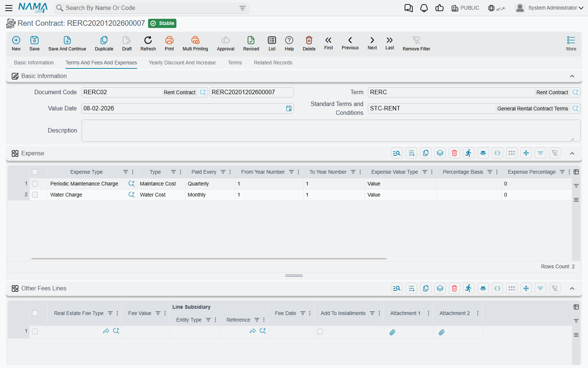Refresh the document

tap(148, 43)
